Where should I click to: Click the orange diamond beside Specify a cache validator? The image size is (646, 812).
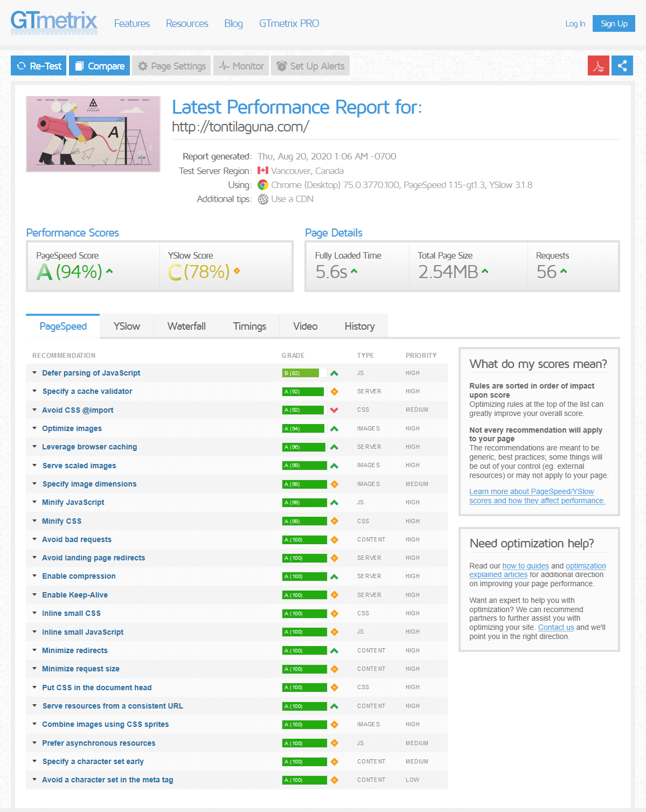pos(334,392)
